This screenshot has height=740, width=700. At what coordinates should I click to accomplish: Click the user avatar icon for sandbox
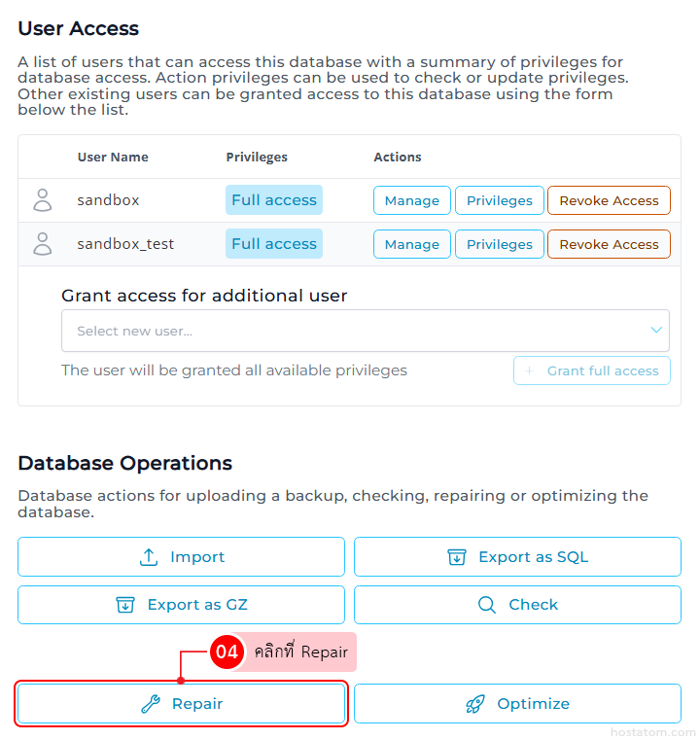tap(43, 200)
